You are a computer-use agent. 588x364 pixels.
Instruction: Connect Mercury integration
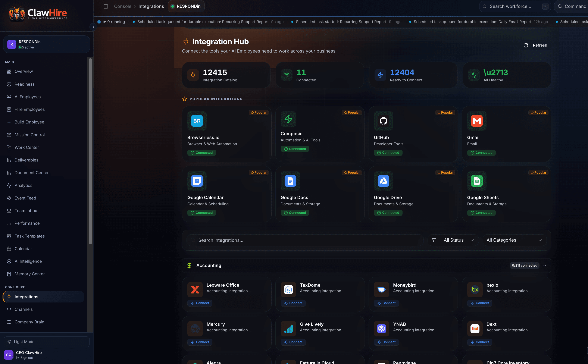point(200,342)
